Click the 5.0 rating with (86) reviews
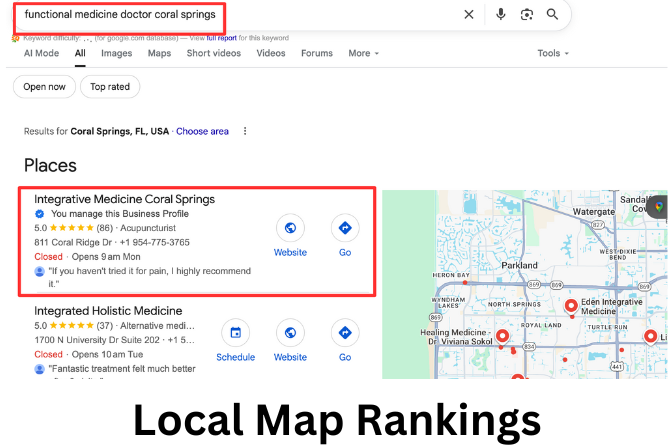 [x=74, y=228]
